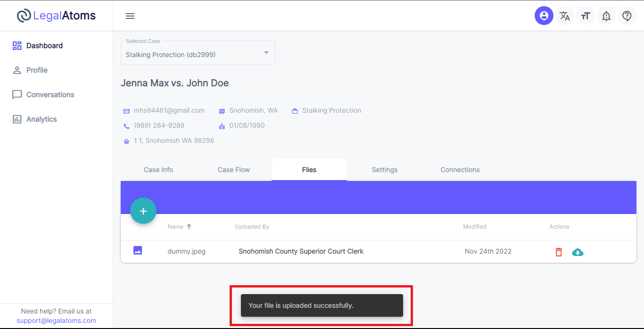Open the notifications bell icon

(606, 16)
